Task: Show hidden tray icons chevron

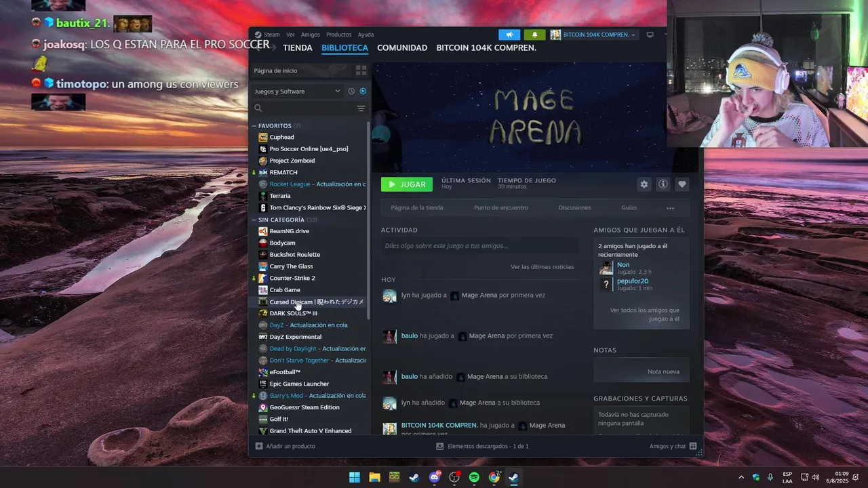Action: click(x=741, y=477)
